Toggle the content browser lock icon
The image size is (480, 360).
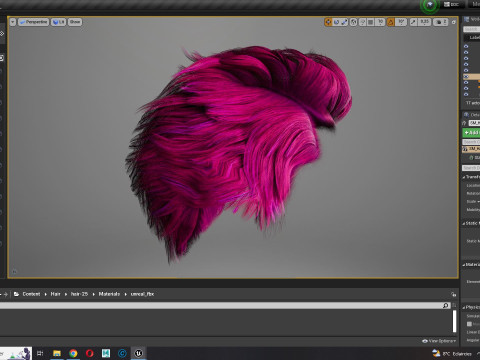(x=453, y=294)
